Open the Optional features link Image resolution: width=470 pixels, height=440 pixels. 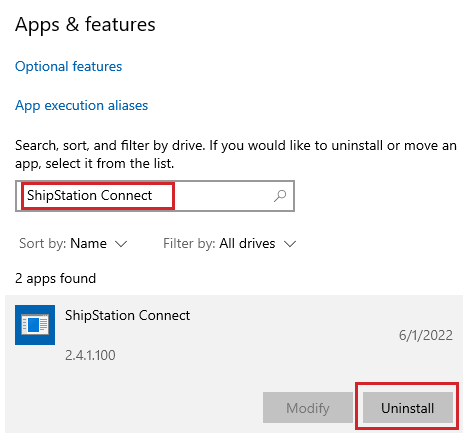point(68,66)
